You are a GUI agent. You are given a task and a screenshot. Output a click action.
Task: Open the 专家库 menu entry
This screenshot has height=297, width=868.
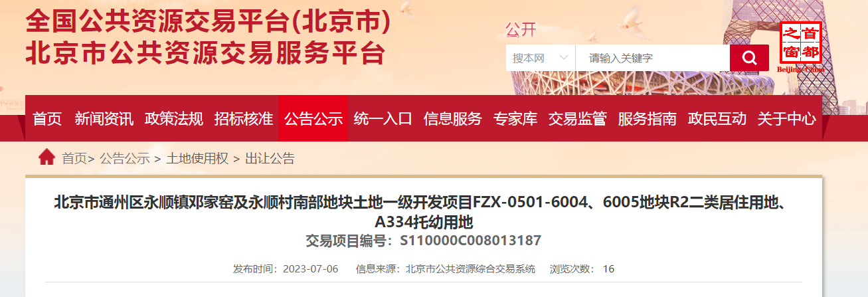(x=515, y=119)
